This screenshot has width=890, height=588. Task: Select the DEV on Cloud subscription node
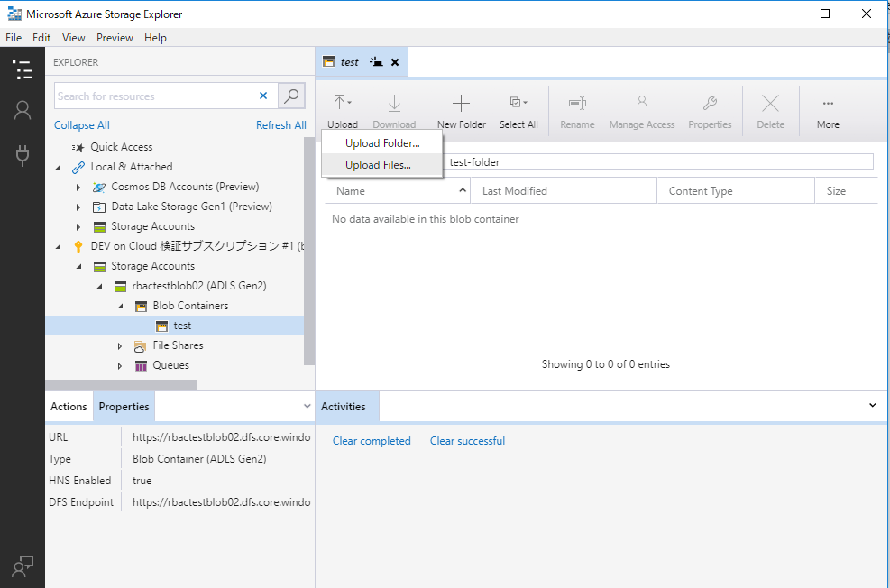pyautogui.click(x=197, y=246)
